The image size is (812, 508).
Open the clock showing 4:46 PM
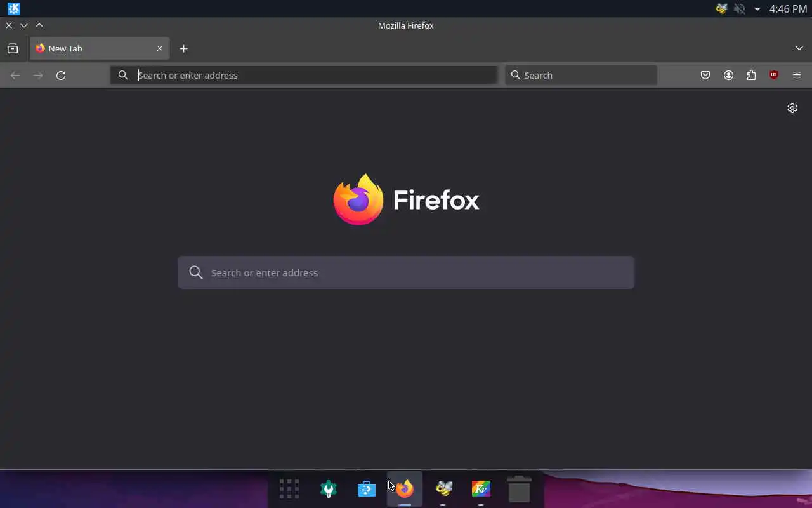click(x=788, y=9)
